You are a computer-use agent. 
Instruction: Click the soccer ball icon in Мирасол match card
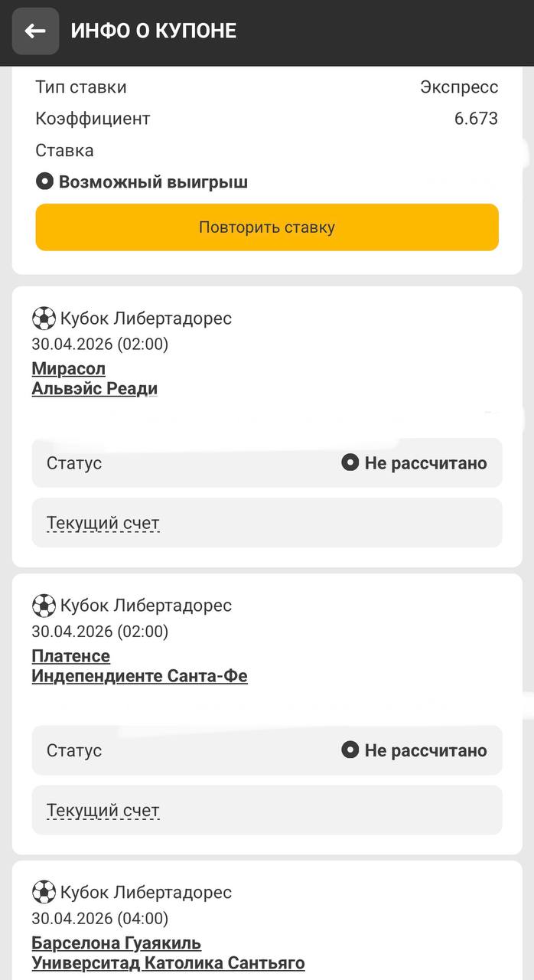[44, 318]
